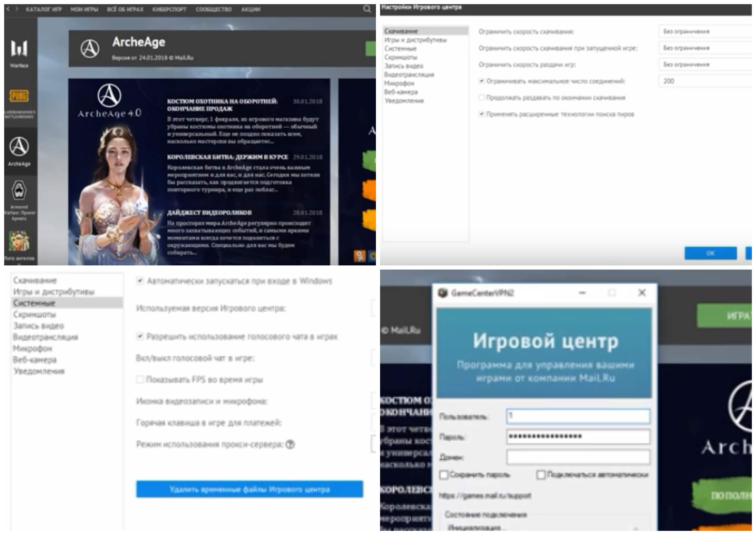Image resolution: width=756 pixels, height=535 pixels.
Task: Enable Показывать FPS во время игры
Action: click(x=140, y=379)
